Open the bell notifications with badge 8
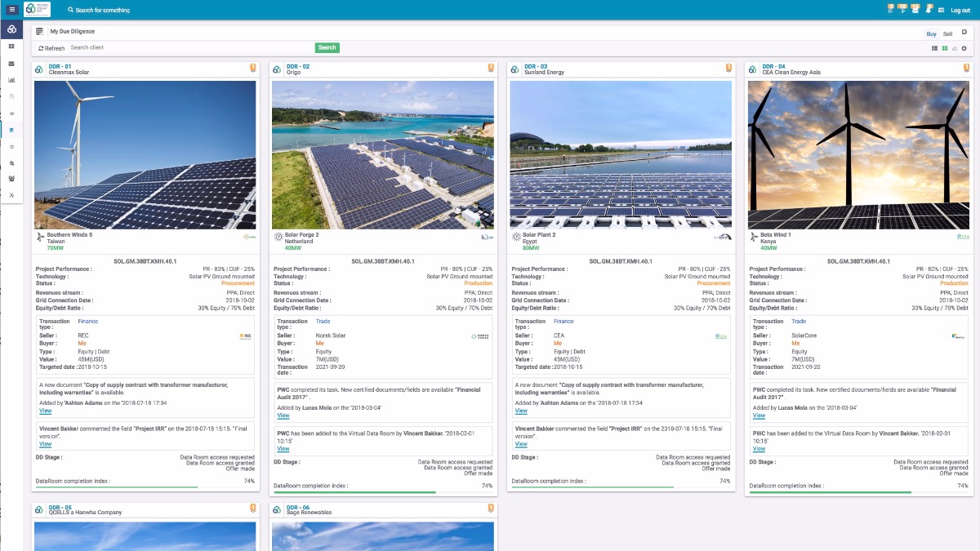 (928, 9)
